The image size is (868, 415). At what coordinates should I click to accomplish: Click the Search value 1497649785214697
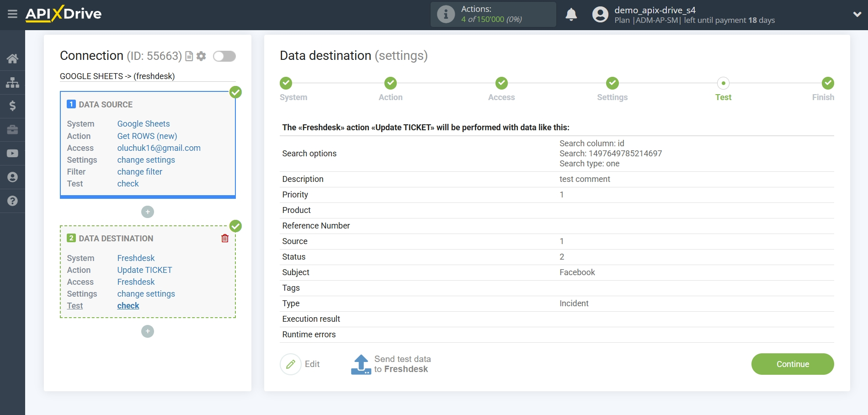click(611, 154)
